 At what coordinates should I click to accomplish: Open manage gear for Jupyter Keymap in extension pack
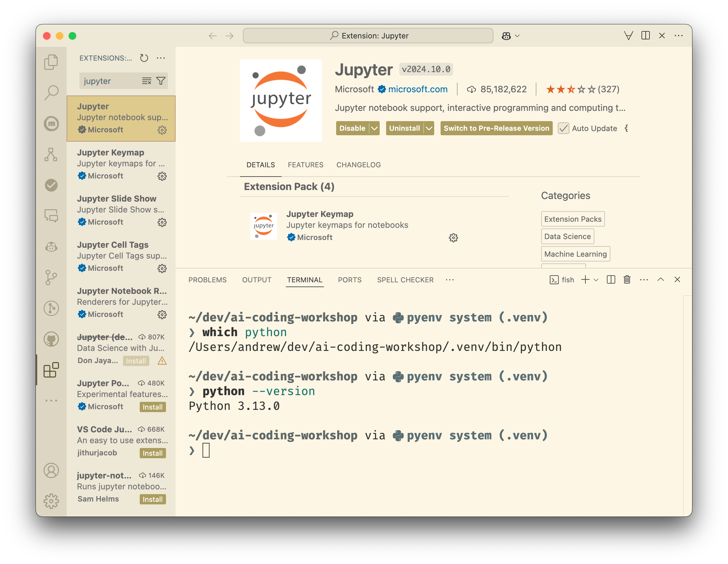coord(453,238)
